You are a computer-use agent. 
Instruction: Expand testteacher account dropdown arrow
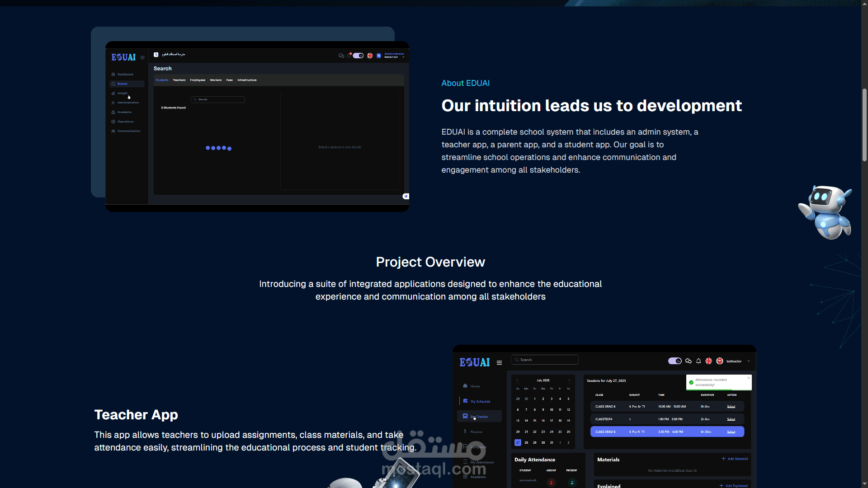click(x=749, y=361)
